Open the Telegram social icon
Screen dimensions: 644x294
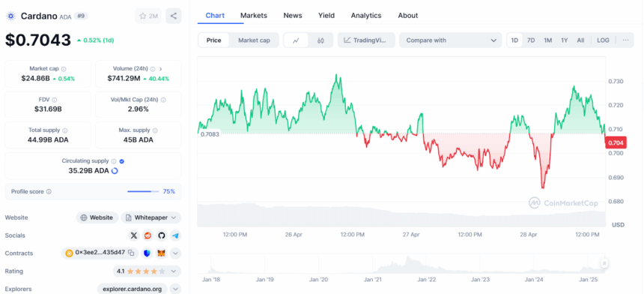point(175,235)
